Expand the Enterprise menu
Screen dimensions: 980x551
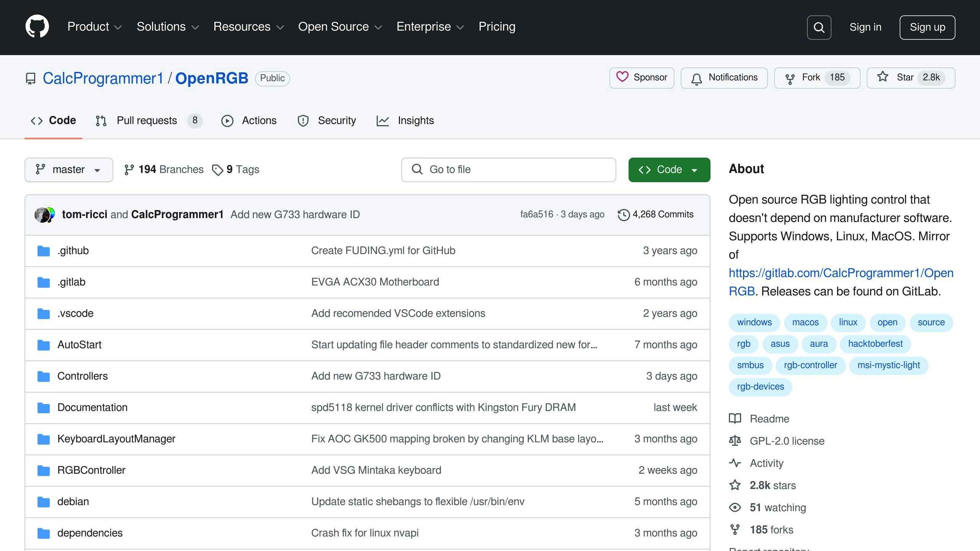(x=430, y=27)
